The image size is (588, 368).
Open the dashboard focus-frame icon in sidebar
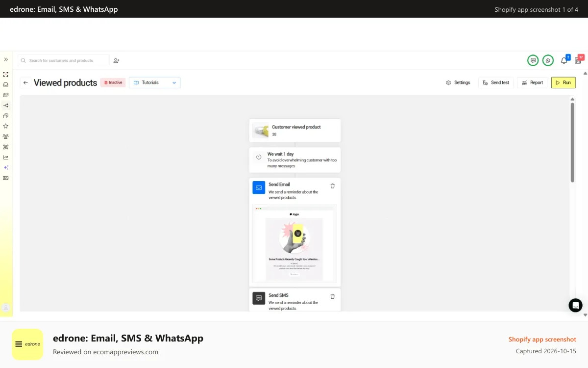tap(6, 75)
